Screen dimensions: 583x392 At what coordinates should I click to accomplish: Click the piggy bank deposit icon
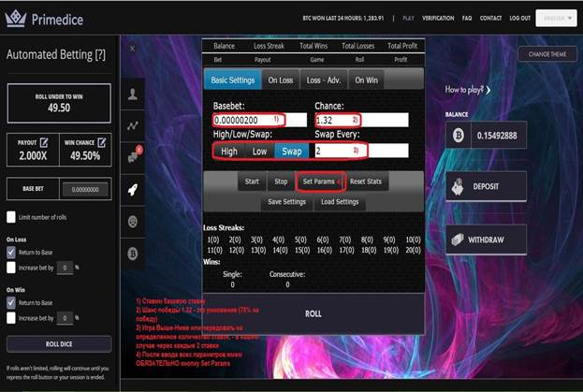tap(458, 186)
